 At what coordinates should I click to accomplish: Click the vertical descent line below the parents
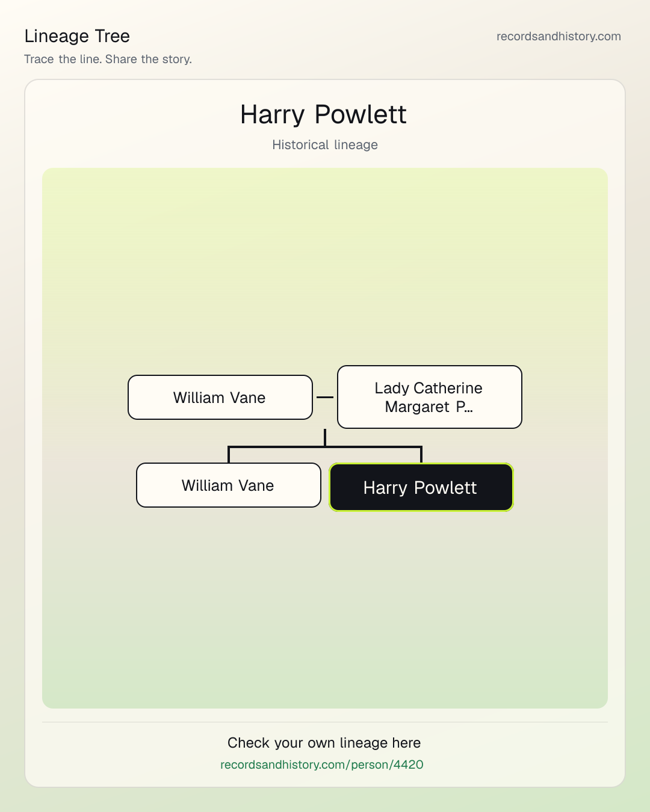[325, 437]
